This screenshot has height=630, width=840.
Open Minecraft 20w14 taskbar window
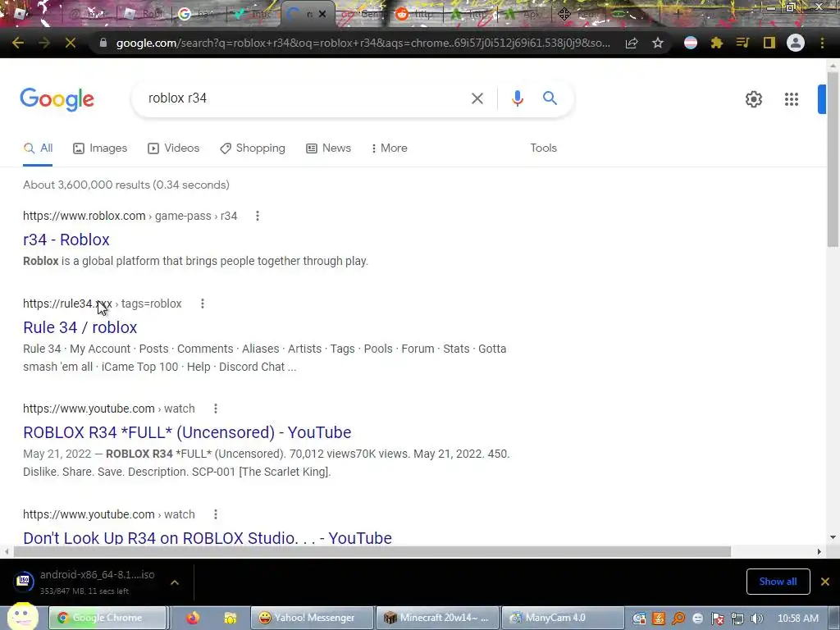[438, 618]
